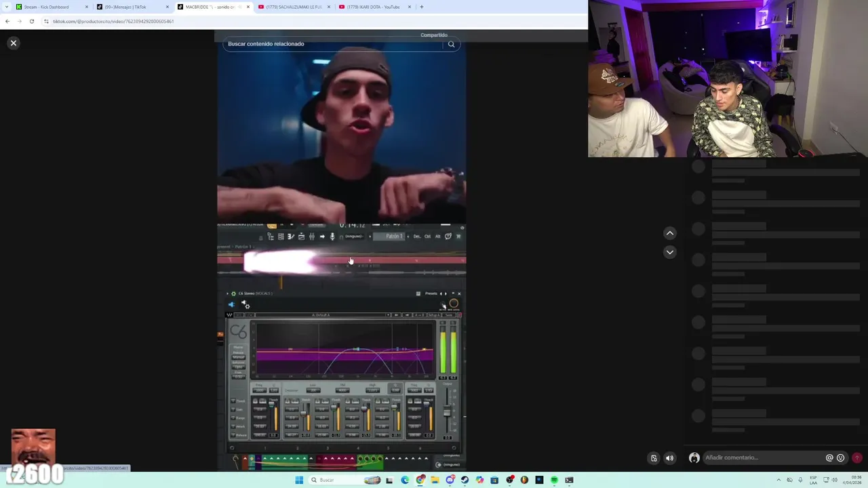Screen dimensions: 868x488
Task: Open Google Chrome from the taskbar
Action: point(420,480)
